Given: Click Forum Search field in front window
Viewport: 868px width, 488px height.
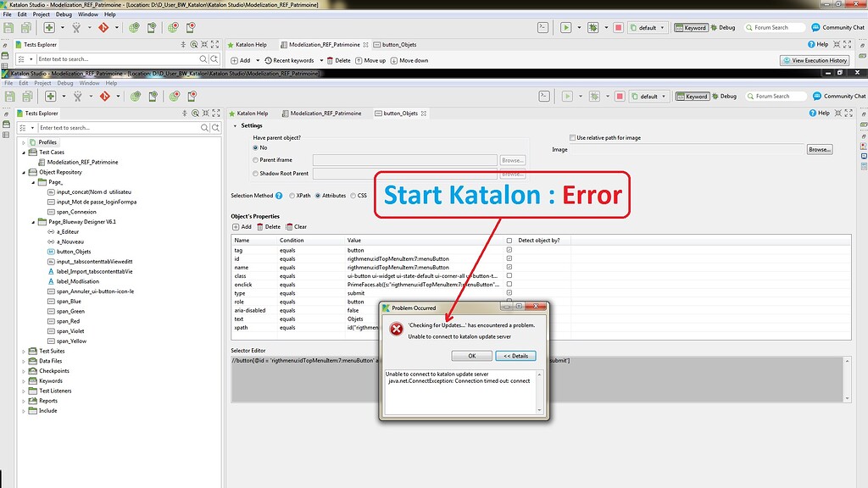Looking at the screenshot, I should (775, 97).
